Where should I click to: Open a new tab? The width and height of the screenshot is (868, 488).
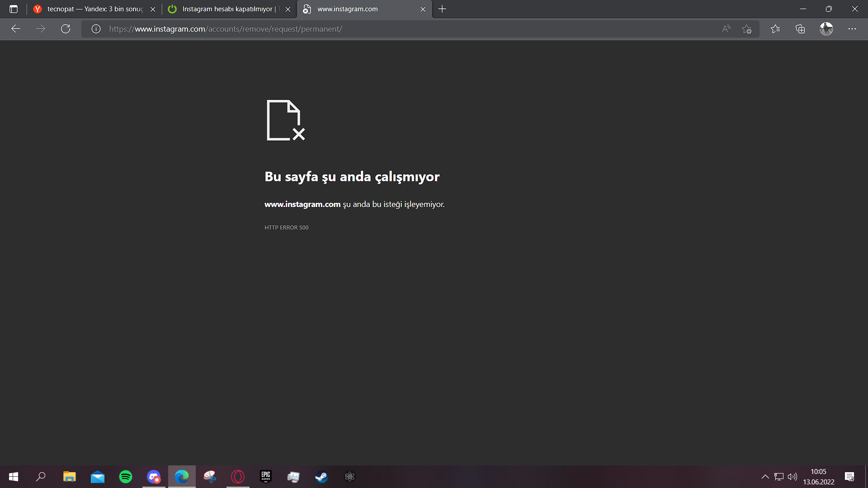(442, 9)
